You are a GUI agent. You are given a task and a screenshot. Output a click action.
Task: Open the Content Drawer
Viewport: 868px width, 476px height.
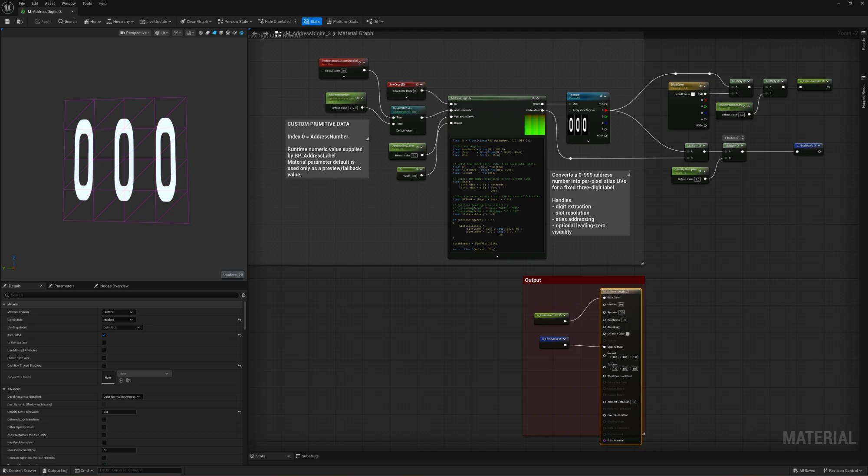click(x=20, y=470)
